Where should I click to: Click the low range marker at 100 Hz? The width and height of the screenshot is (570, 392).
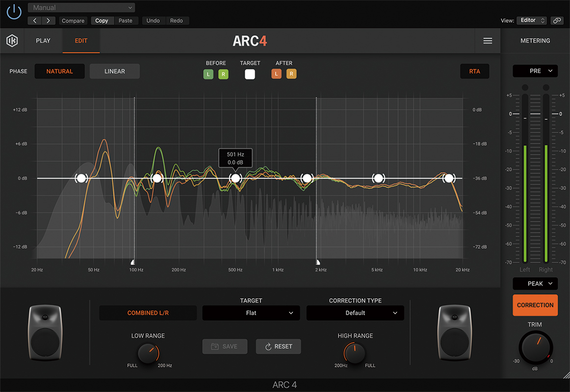[133, 262]
